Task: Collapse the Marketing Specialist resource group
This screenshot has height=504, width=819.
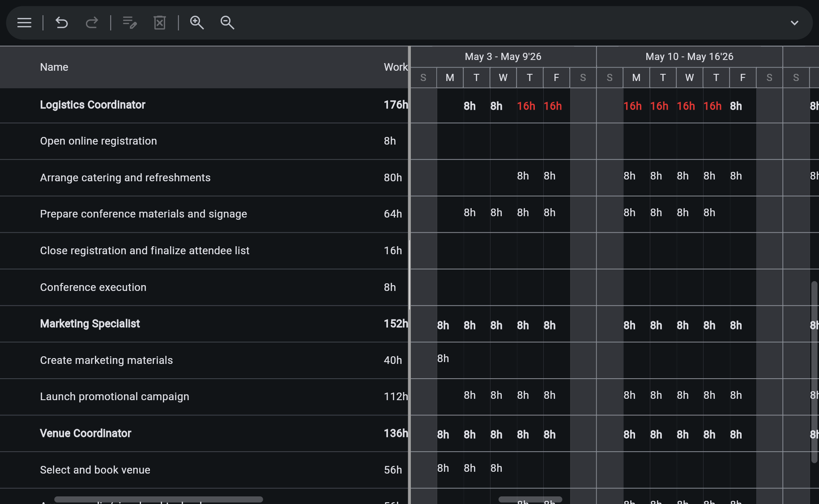Action: (90, 324)
